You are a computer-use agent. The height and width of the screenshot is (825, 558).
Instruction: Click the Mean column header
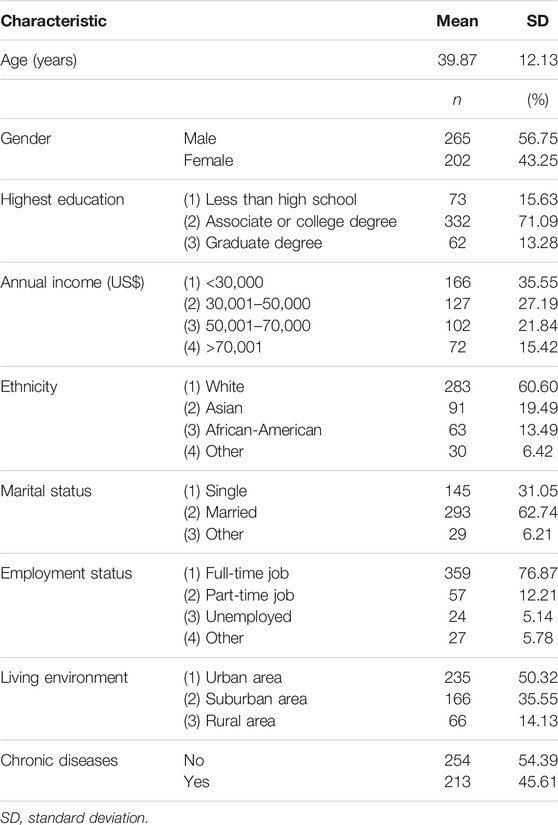click(457, 21)
